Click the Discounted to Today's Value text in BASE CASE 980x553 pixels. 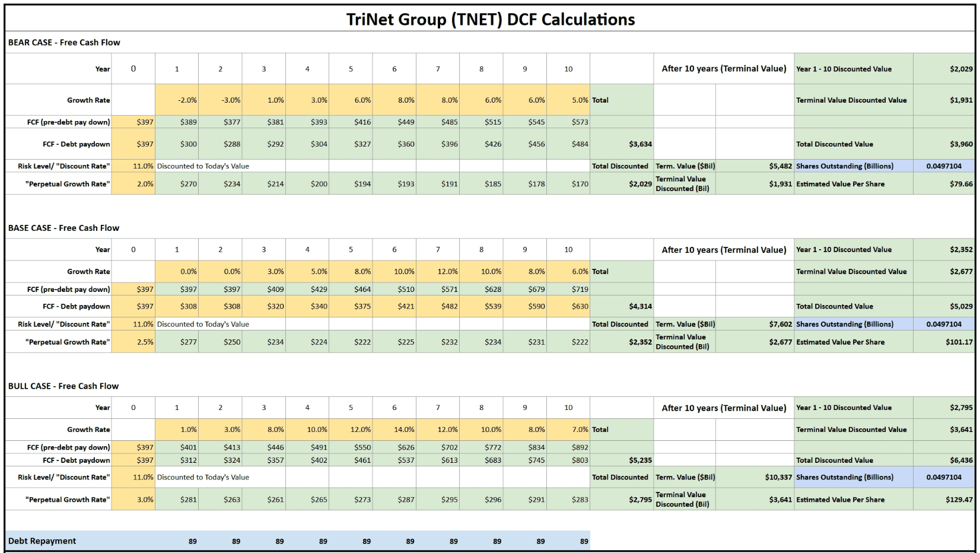pos(202,324)
